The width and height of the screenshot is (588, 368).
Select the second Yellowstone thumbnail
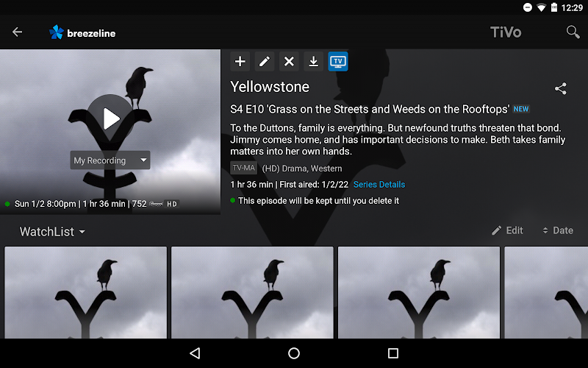coord(252,292)
